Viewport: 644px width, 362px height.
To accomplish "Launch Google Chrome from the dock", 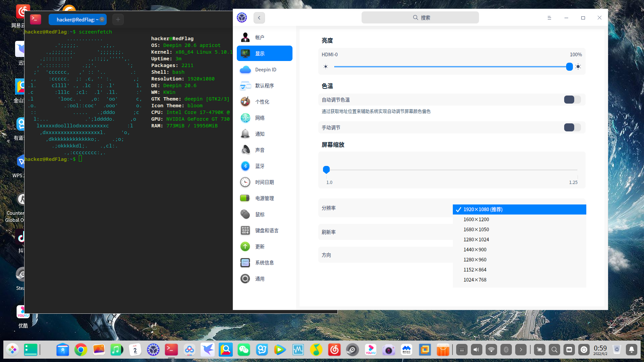I will [80, 350].
